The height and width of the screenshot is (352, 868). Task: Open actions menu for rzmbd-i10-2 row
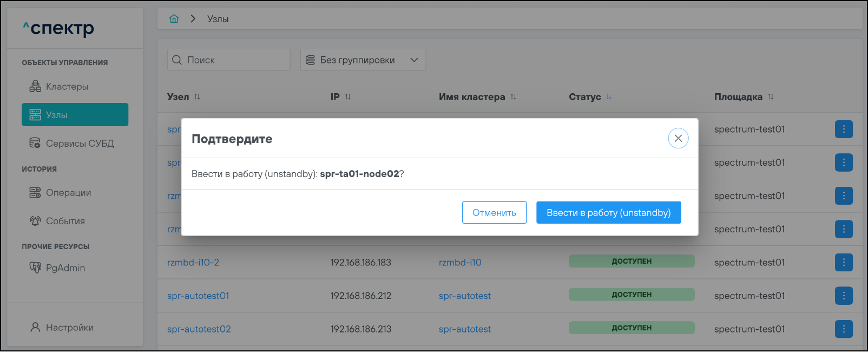click(x=844, y=263)
